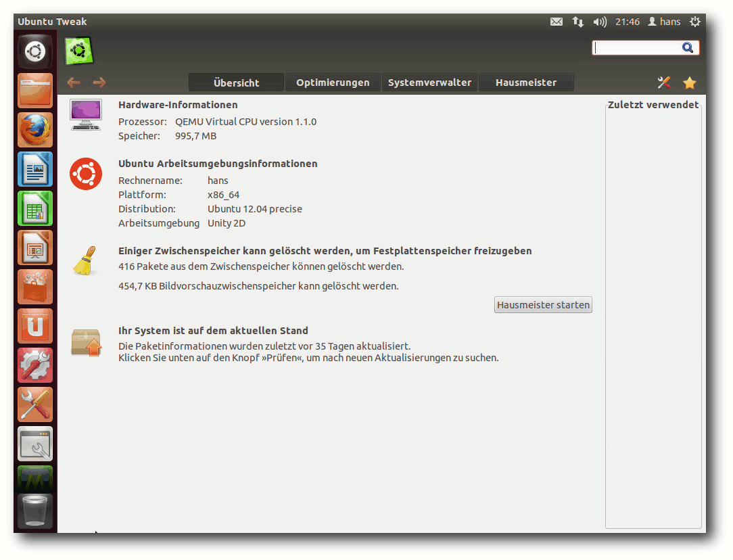The width and height of the screenshot is (733, 560).
Task: Click the 995,7 MB memory value
Action: coord(196,136)
